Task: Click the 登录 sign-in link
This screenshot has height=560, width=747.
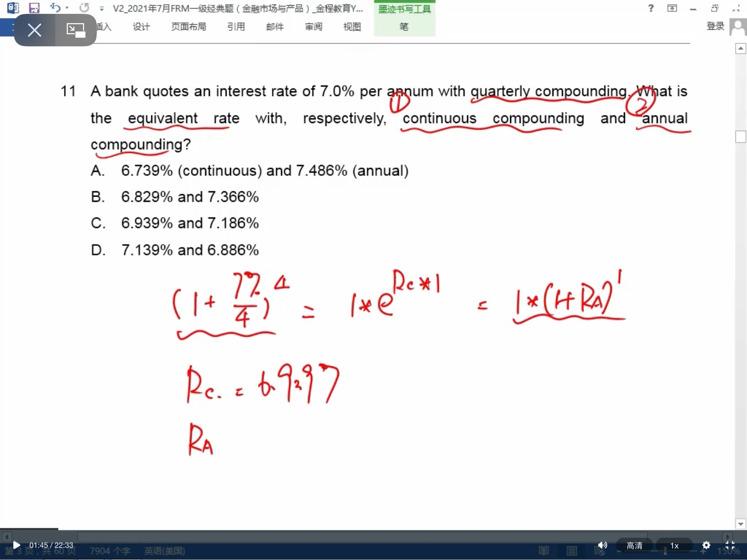Action: [x=715, y=26]
